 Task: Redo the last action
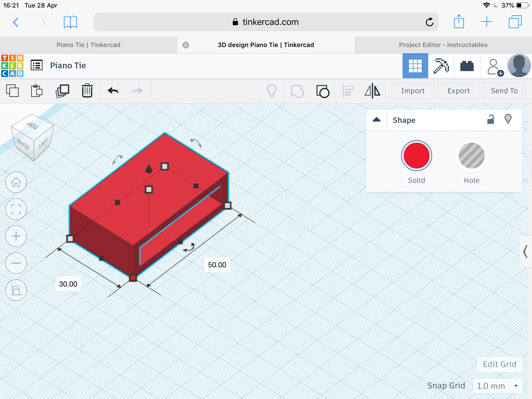137,91
